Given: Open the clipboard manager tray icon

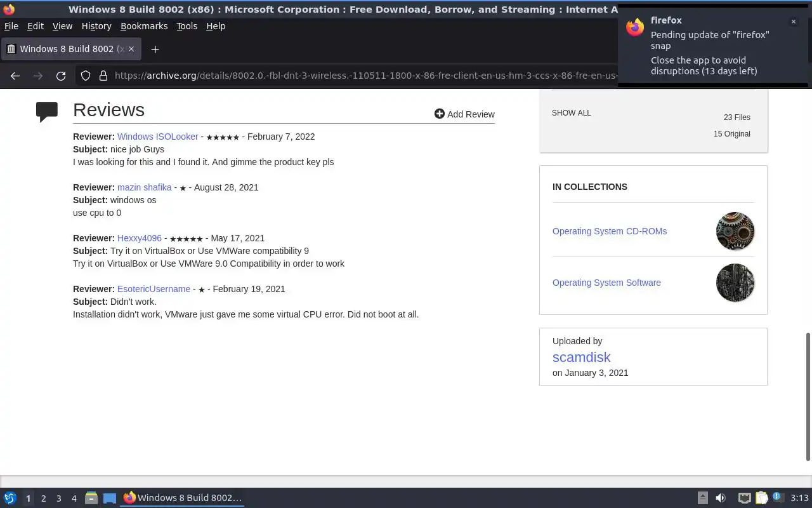Looking at the screenshot, I should 761,498.
